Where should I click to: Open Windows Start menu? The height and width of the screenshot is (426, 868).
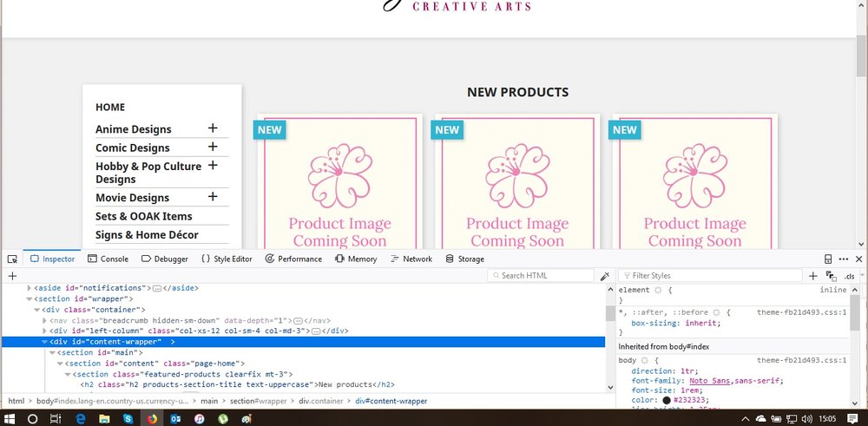(10, 419)
